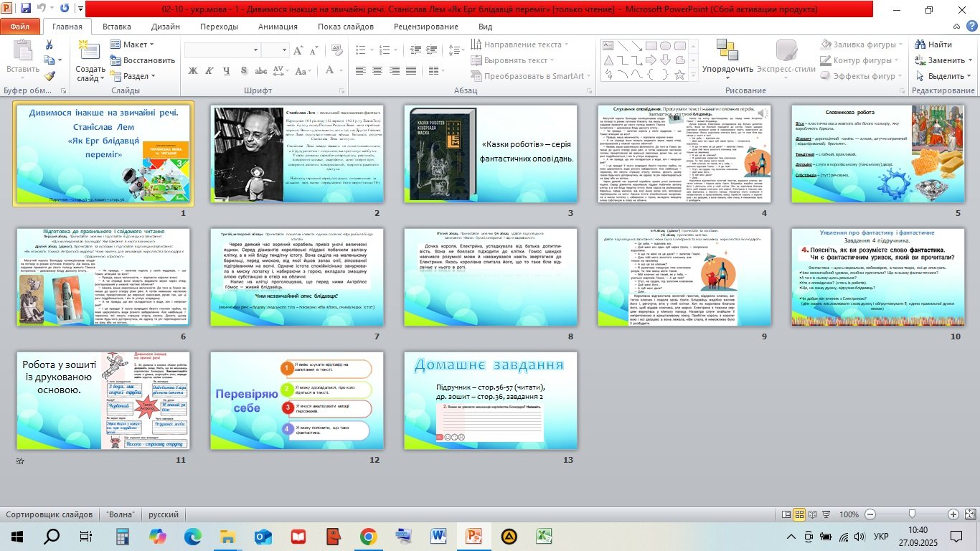Screen dimensions: 980x551
Task: Click the Найти binoculars button
Action: (933, 44)
